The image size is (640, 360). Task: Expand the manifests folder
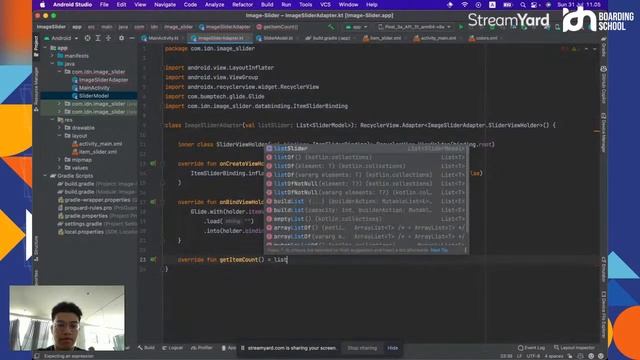[53, 56]
